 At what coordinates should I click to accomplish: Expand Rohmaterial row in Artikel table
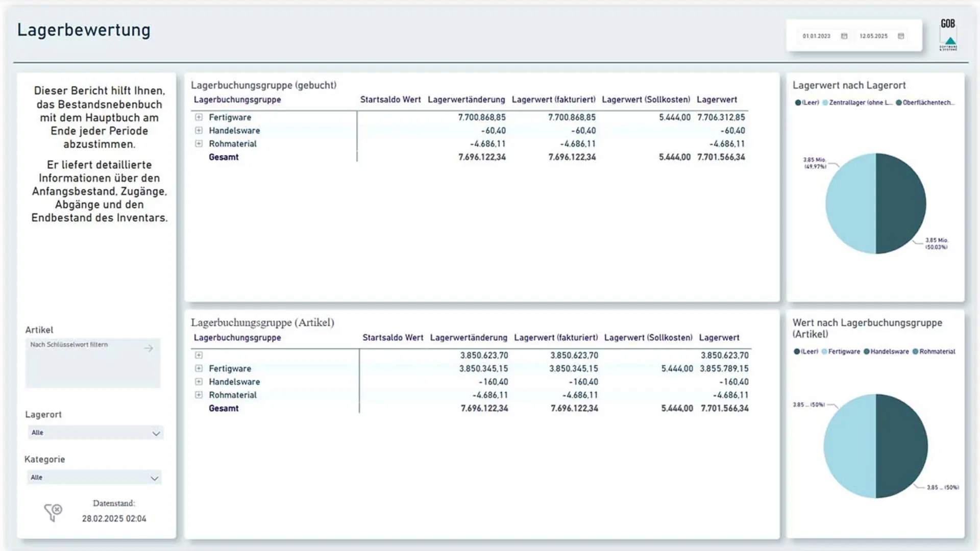click(199, 395)
